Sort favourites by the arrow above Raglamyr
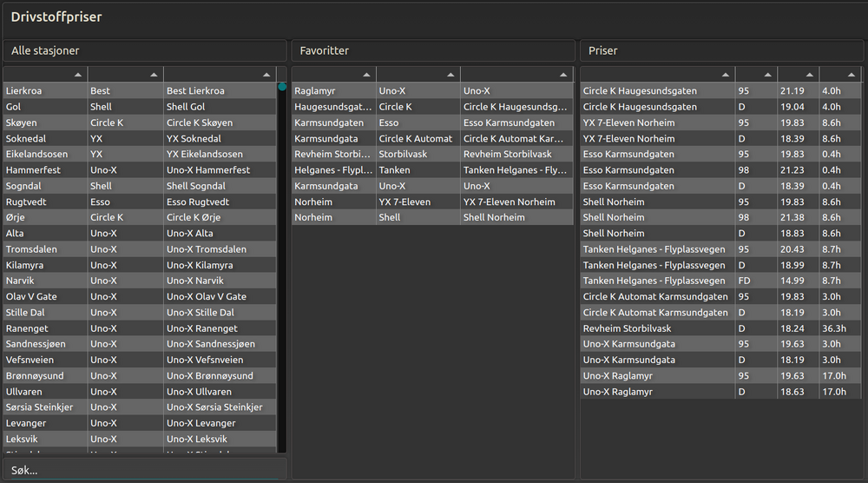The width and height of the screenshot is (868, 483). click(366, 75)
